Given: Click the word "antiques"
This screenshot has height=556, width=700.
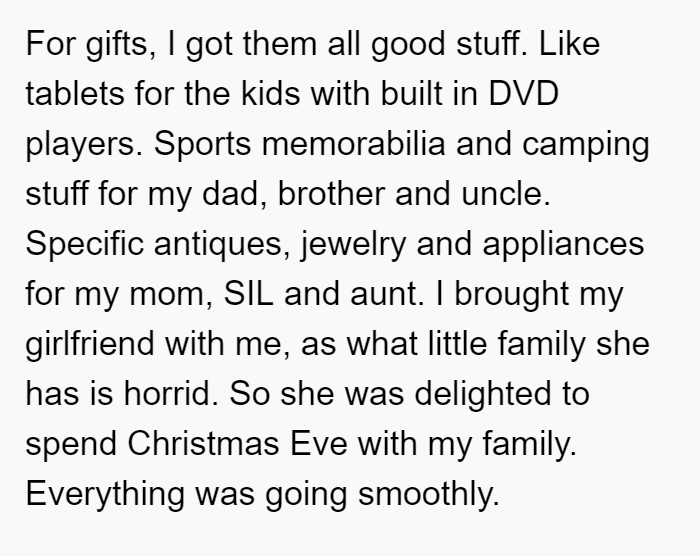Looking at the screenshot, I should (x=219, y=245).
